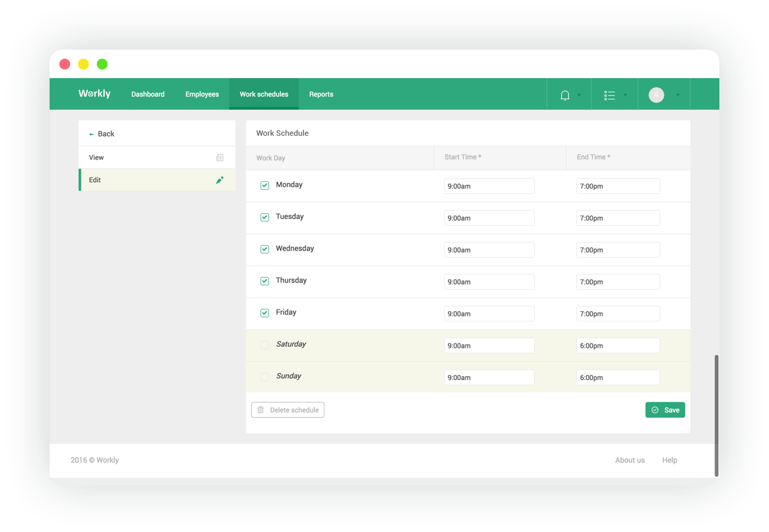Click Tuesday end time field

tap(618, 218)
